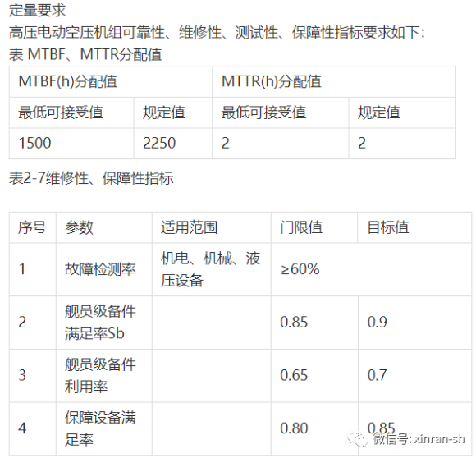476x458 pixels.
Task: Select the MTTR(h)分配值 header cell
Action: click(x=334, y=81)
